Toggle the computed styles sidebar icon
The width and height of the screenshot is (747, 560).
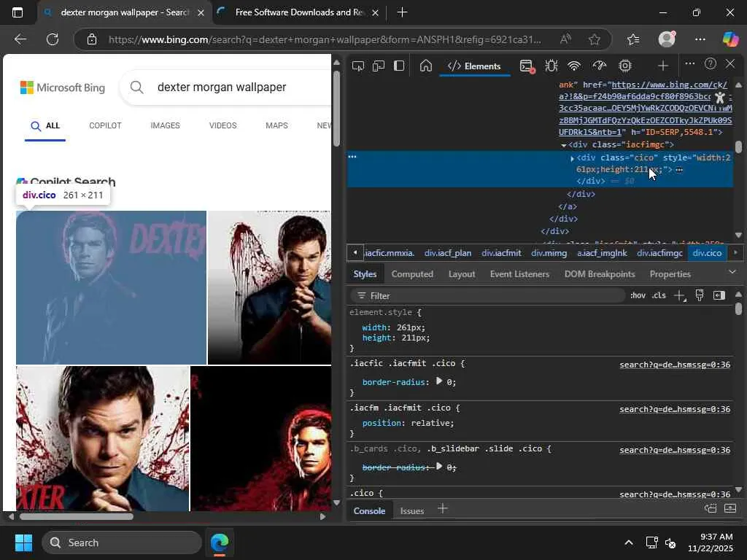[x=719, y=295]
